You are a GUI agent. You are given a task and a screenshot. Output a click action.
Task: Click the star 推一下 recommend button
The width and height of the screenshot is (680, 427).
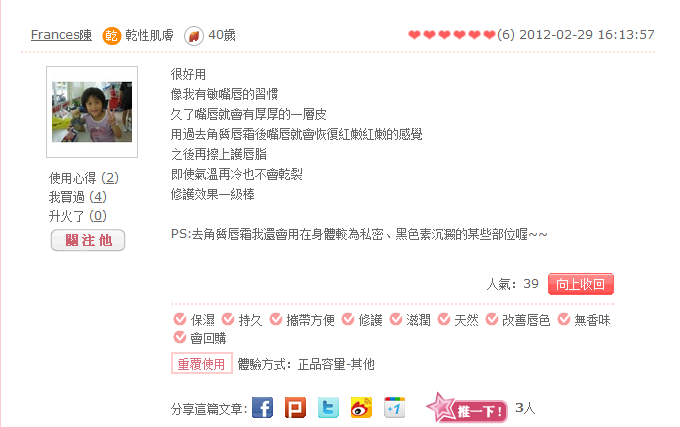[467, 407]
